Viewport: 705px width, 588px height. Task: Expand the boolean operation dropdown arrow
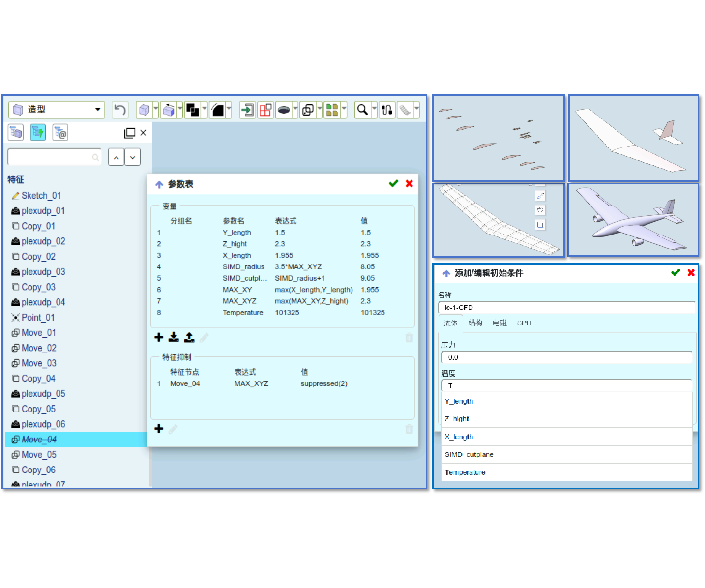(x=204, y=110)
